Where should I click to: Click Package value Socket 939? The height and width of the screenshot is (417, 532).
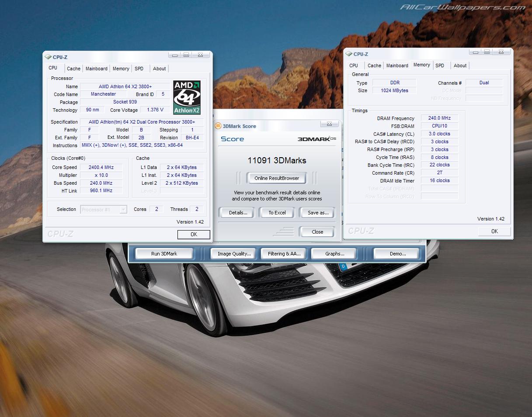tap(125, 102)
